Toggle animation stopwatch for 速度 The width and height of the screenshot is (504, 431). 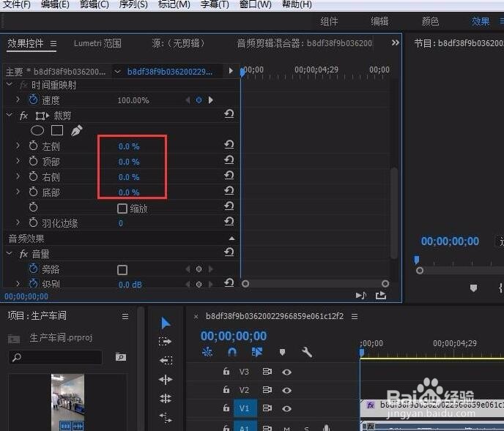point(33,100)
